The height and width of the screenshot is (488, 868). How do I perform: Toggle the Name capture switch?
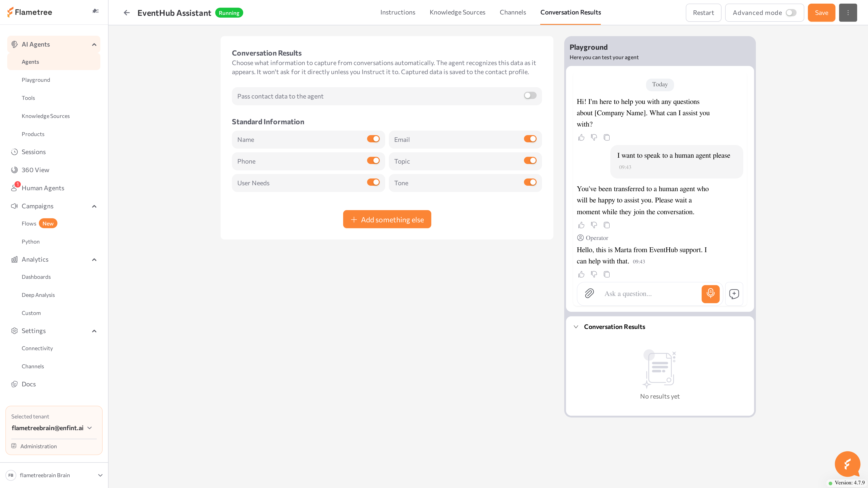(x=373, y=139)
